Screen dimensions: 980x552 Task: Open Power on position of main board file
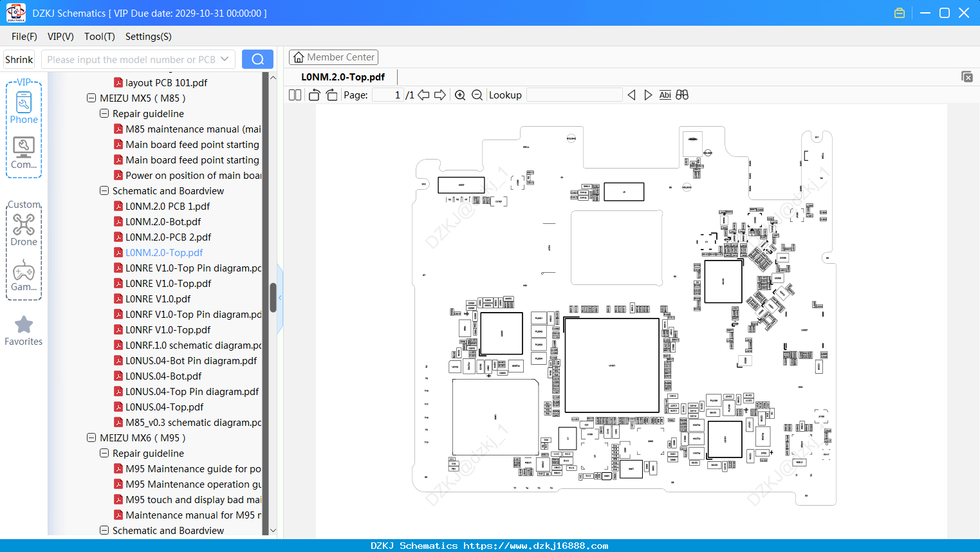point(187,176)
